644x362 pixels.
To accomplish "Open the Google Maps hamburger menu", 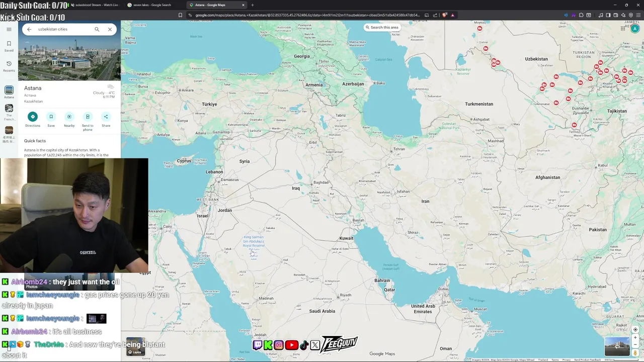I will (9, 29).
